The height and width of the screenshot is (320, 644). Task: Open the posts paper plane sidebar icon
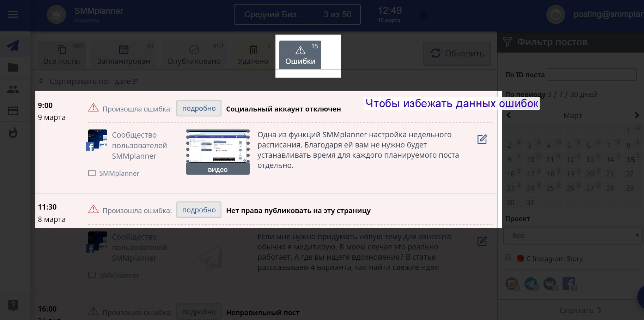click(13, 46)
